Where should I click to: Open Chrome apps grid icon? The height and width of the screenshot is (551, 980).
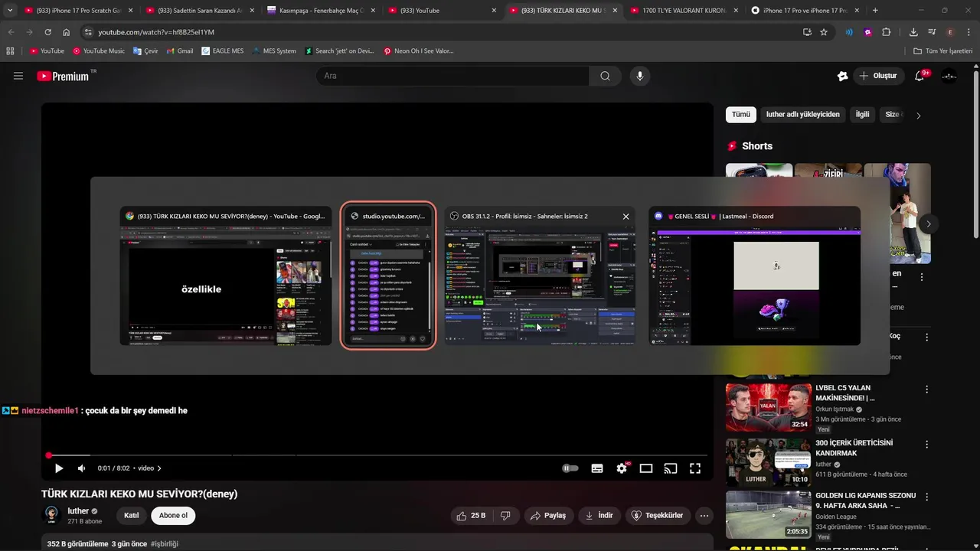[10, 51]
